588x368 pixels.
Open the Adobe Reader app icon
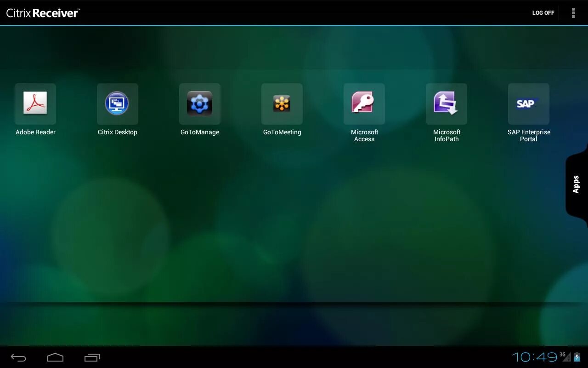pos(35,104)
